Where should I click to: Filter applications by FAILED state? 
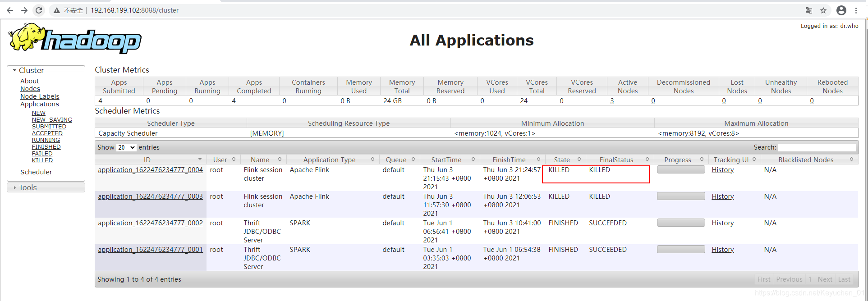click(x=42, y=154)
